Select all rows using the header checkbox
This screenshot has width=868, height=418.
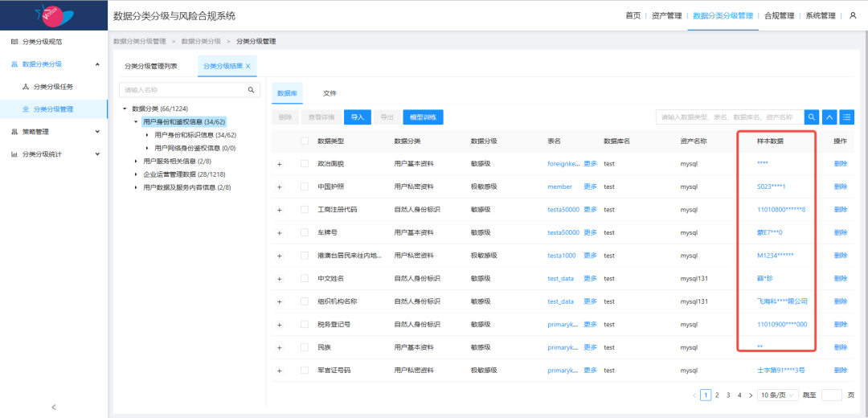click(304, 141)
